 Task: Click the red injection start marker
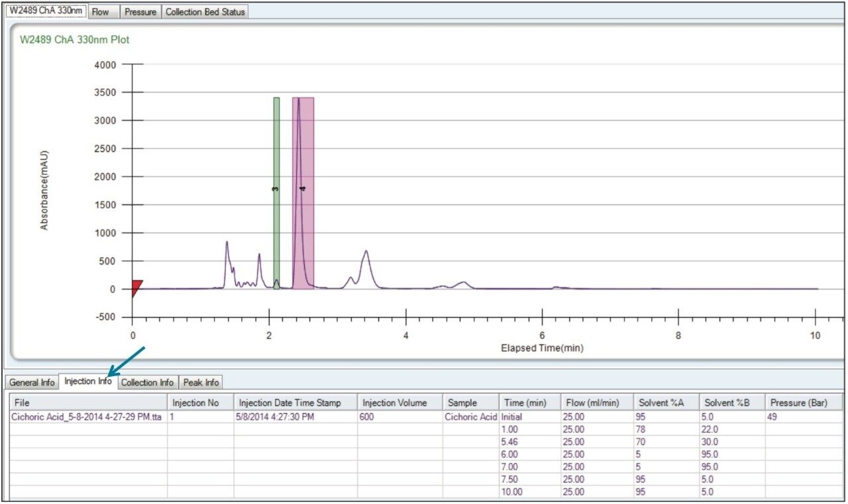point(136,287)
